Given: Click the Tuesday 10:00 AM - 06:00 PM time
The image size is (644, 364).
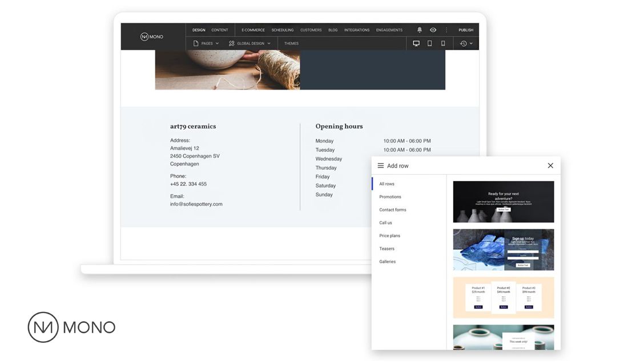Looking at the screenshot, I should click(x=407, y=150).
